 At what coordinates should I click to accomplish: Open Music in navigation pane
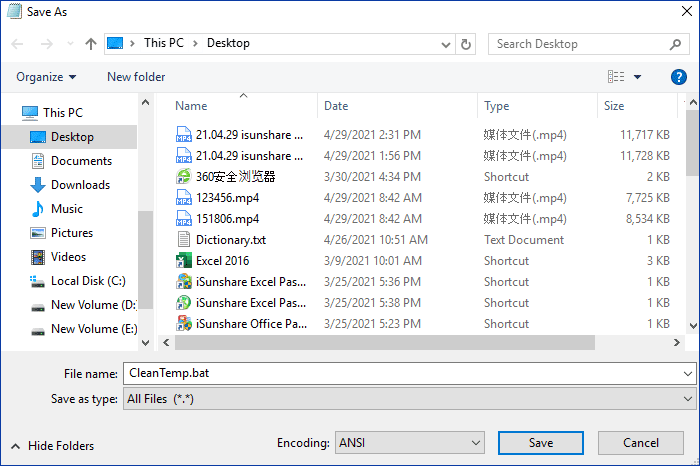coord(57,209)
